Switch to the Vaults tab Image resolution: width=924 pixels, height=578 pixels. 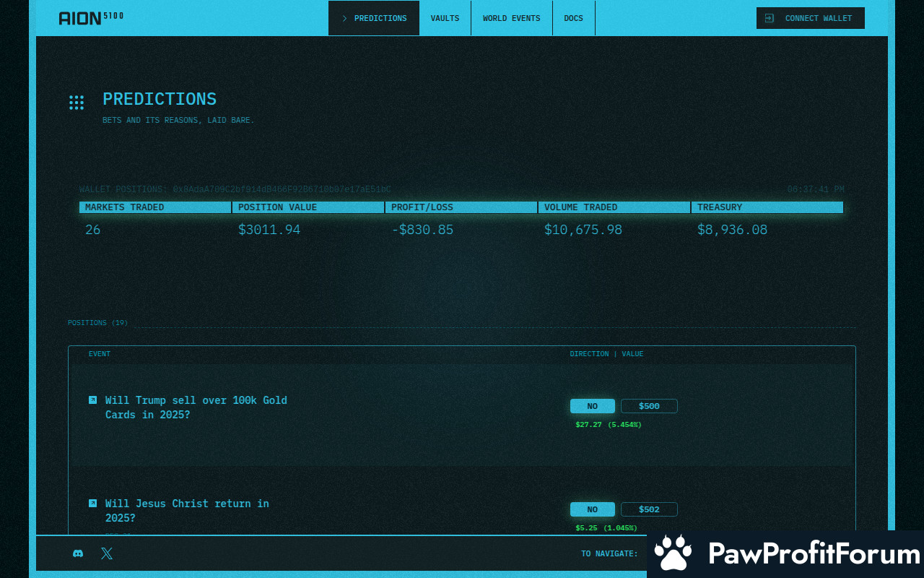[x=445, y=18]
